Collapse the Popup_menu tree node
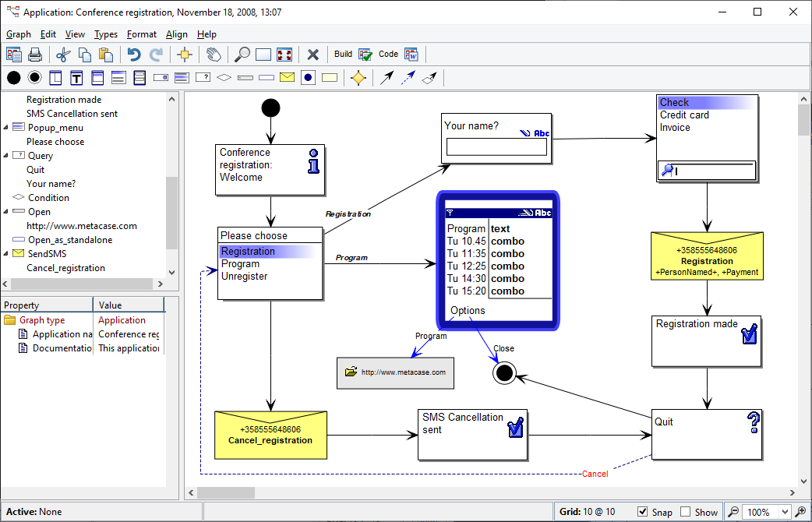The image size is (812, 522). 6,128
